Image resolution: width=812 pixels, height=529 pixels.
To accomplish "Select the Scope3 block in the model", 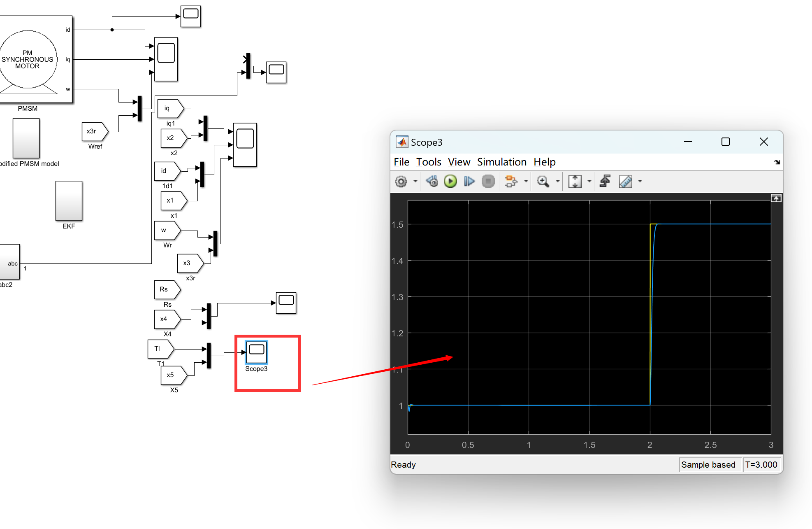I will coord(256,352).
